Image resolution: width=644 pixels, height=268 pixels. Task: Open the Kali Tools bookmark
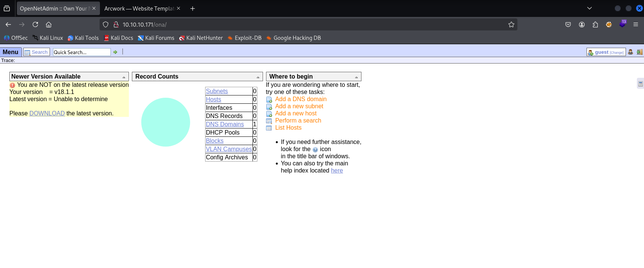[x=83, y=38]
